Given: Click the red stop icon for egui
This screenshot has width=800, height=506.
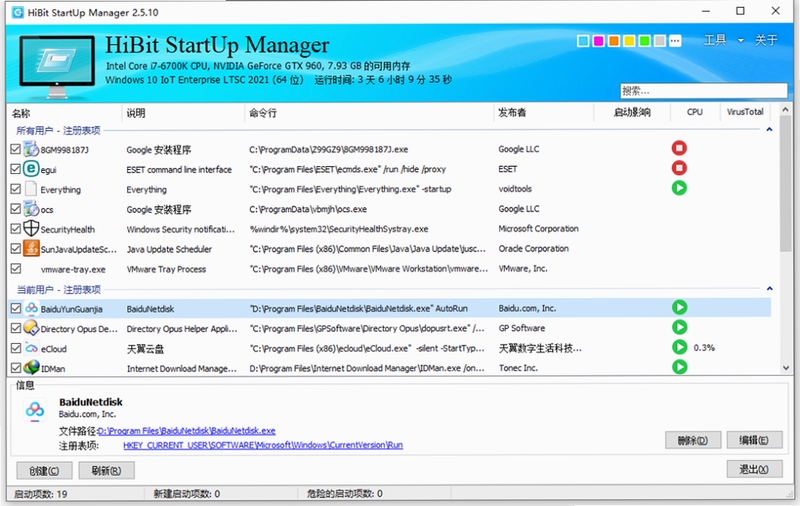Looking at the screenshot, I should [679, 168].
